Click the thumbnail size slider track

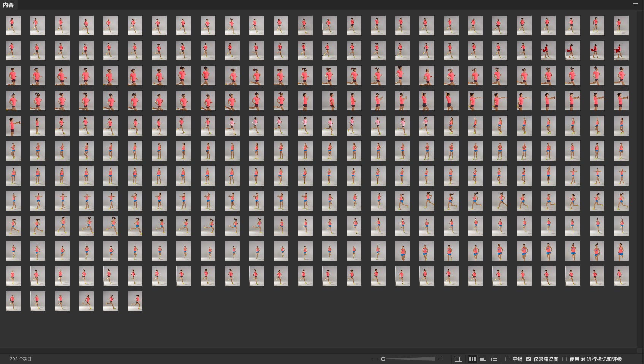click(x=410, y=359)
